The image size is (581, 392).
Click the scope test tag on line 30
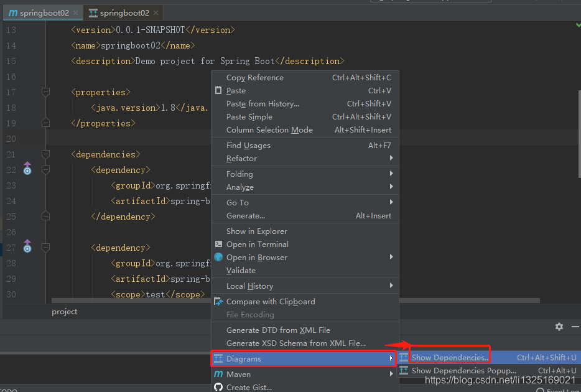(x=158, y=294)
